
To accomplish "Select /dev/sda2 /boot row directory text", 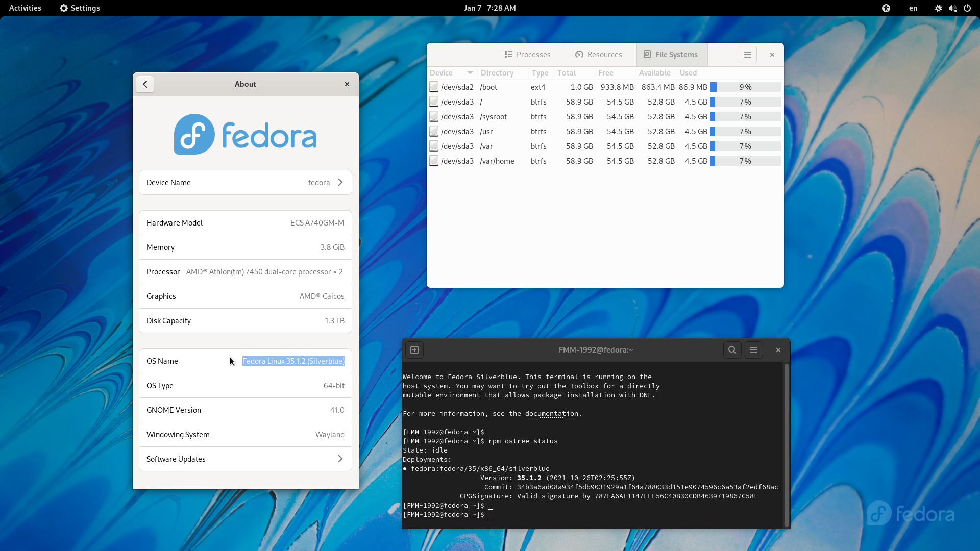I will click(x=488, y=87).
